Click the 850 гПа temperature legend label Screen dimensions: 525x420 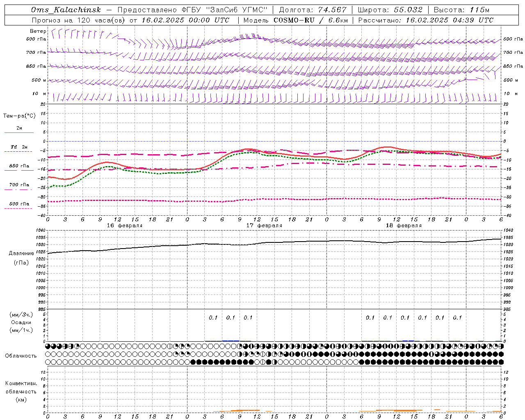pyautogui.click(x=19, y=166)
